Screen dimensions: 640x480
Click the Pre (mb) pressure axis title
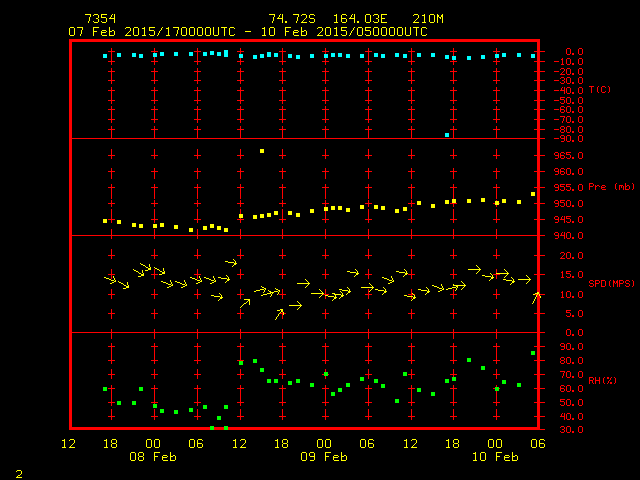coord(611,187)
